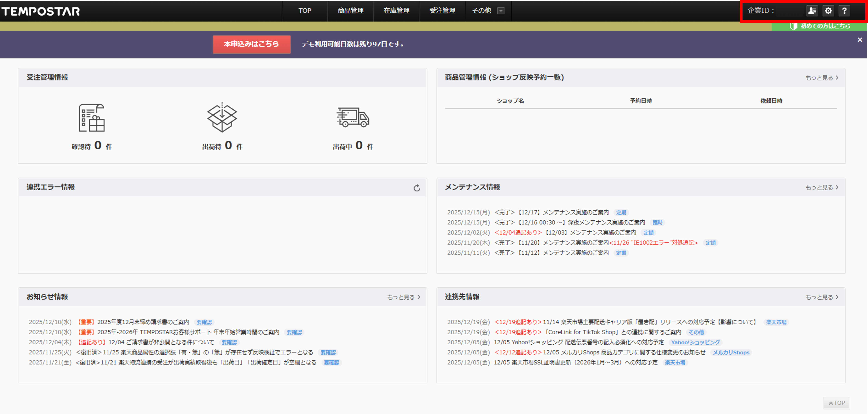Click the user account icon in header
The width and height of the screenshot is (868, 414).
(812, 11)
